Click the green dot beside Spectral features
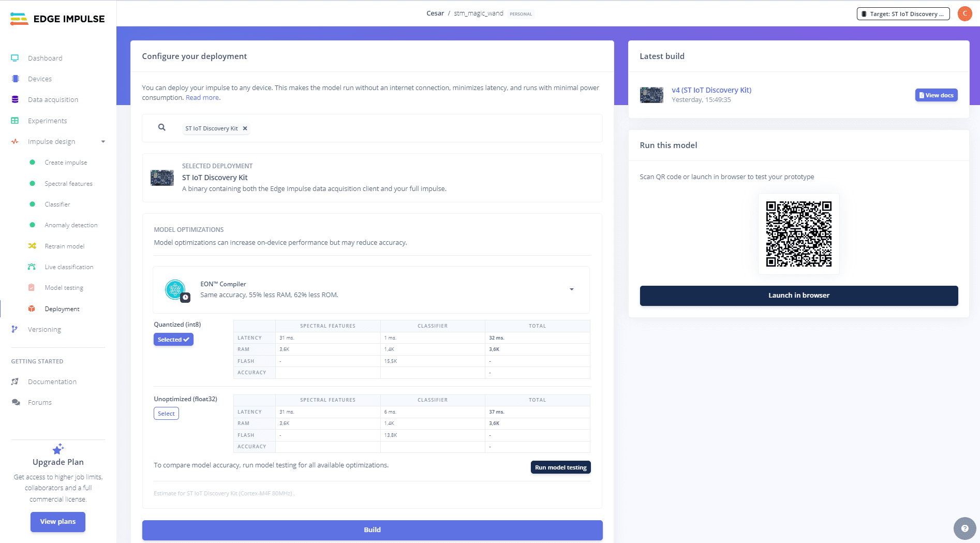Screen dimensions: 980x543 coord(32,183)
